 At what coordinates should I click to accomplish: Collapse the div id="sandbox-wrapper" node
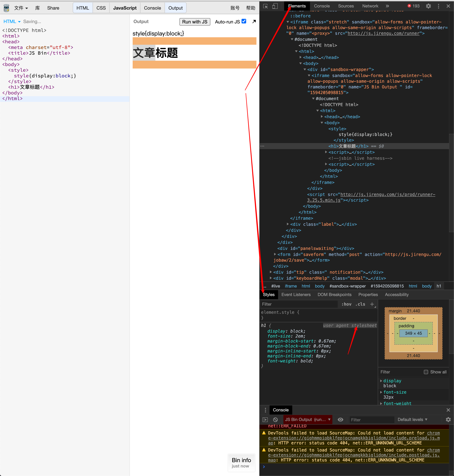click(305, 70)
